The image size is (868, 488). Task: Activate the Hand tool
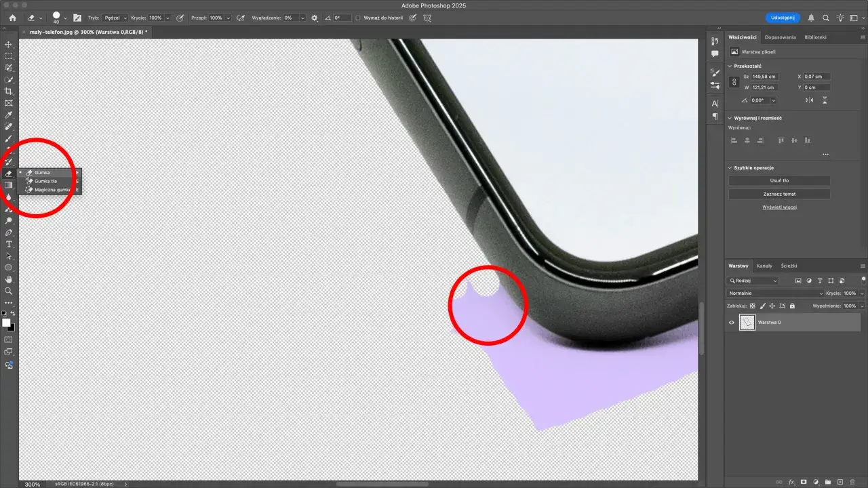point(9,279)
